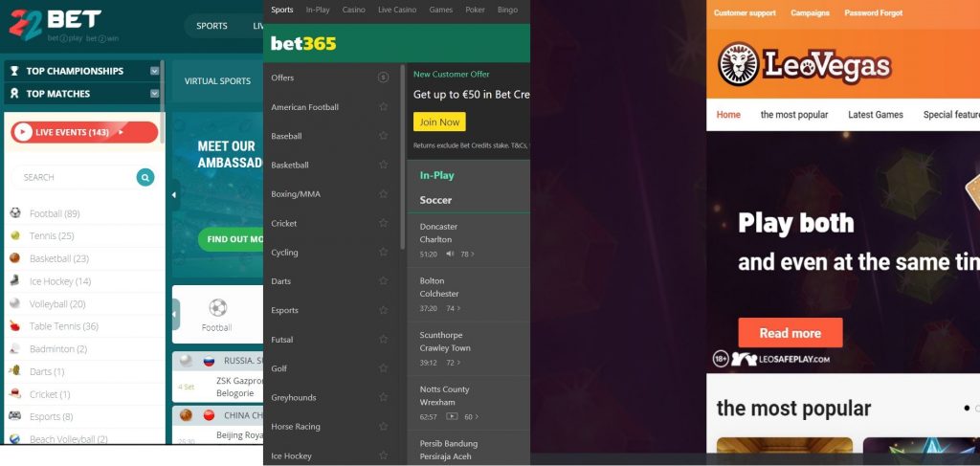Click the trophy icon beside Top Championships
Screen dimensions: 980x466
point(14,71)
